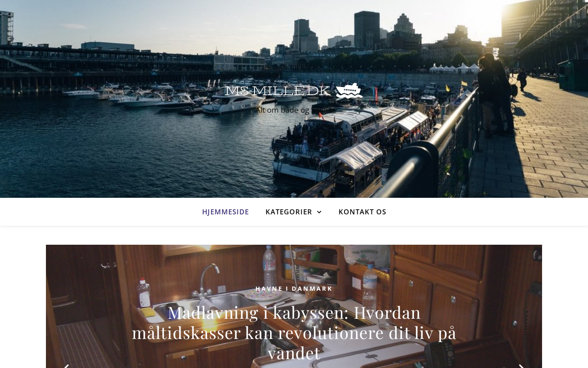Image resolution: width=588 pixels, height=368 pixels.
Task: Click the Alt om både tagline text
Action: click(294, 110)
